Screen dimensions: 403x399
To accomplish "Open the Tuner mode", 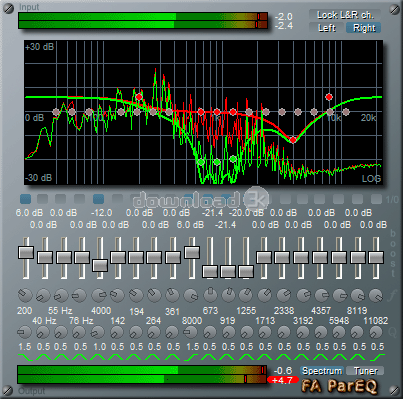I will pos(365,371).
